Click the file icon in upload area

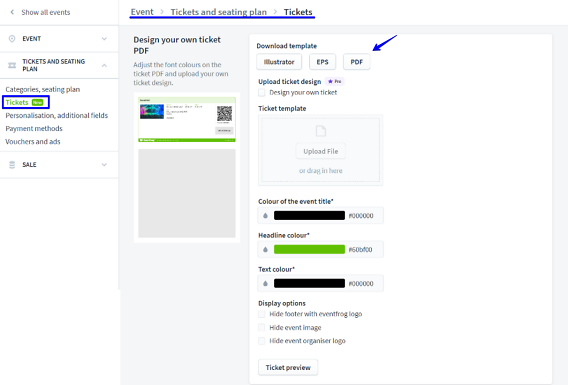tap(321, 131)
